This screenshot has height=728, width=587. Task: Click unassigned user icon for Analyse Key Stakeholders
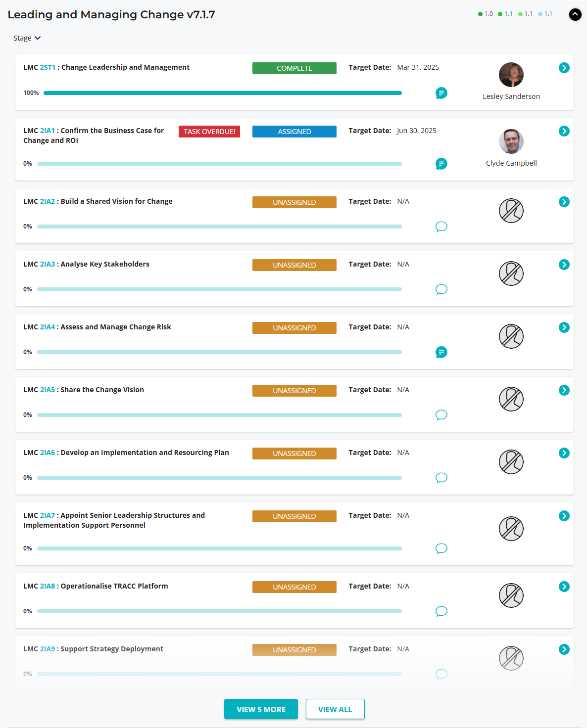(x=511, y=273)
